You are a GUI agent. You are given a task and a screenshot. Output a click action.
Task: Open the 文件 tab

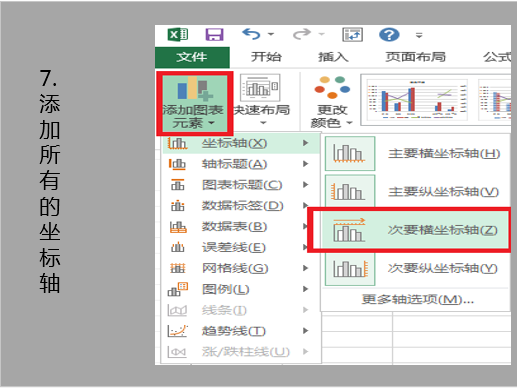pos(192,57)
